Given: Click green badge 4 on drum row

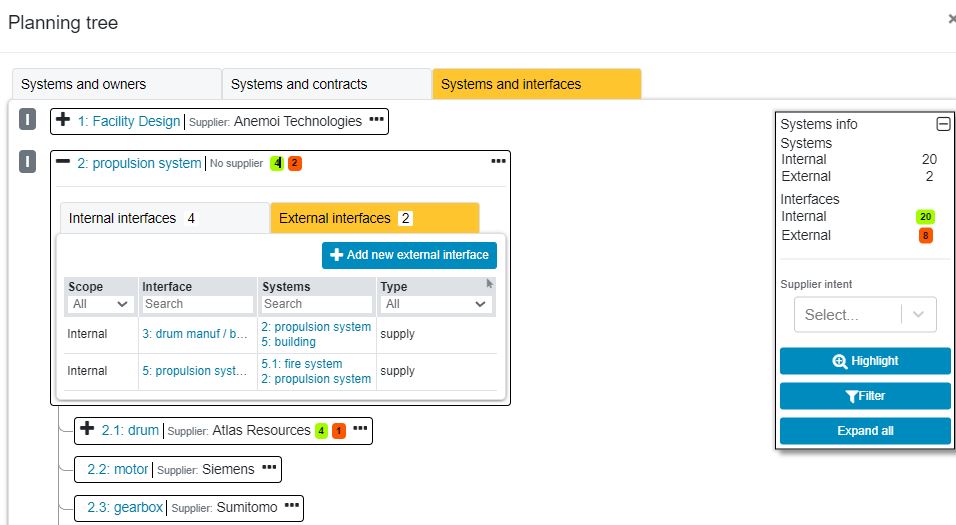Looking at the screenshot, I should point(321,430).
